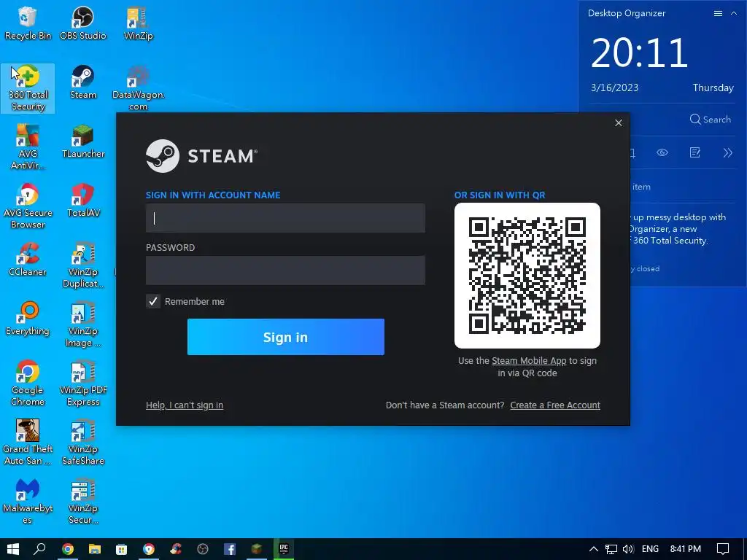Open the Steam Mobile App link

(529, 361)
